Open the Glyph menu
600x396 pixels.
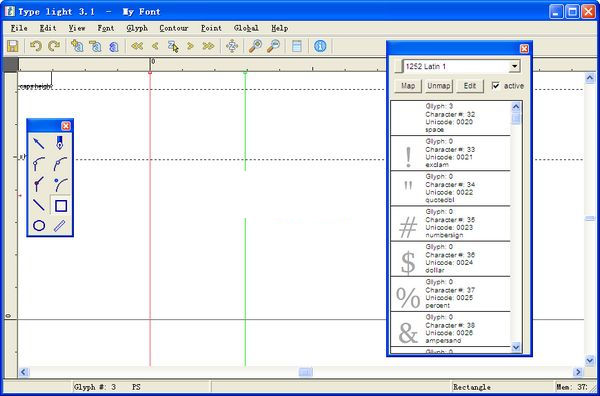coord(137,28)
